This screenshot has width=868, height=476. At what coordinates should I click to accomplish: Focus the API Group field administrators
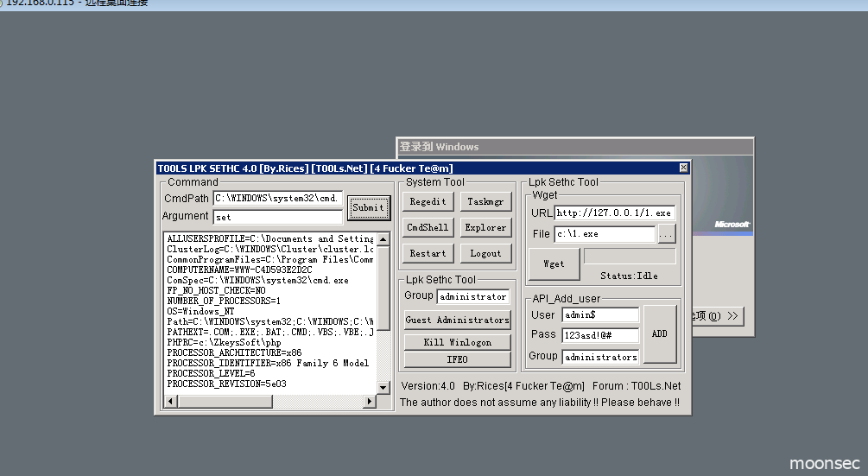600,357
